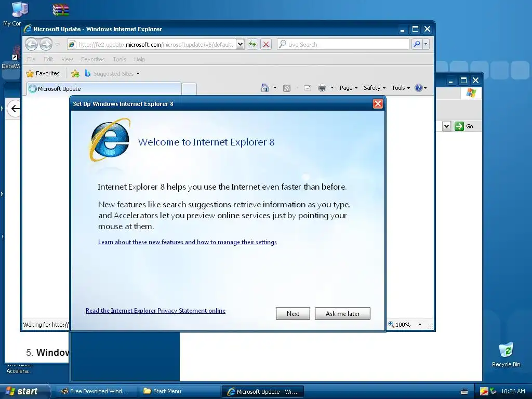Switch to Start Menu taskbar item
Viewport: 532px width, 399px height.
179,391
